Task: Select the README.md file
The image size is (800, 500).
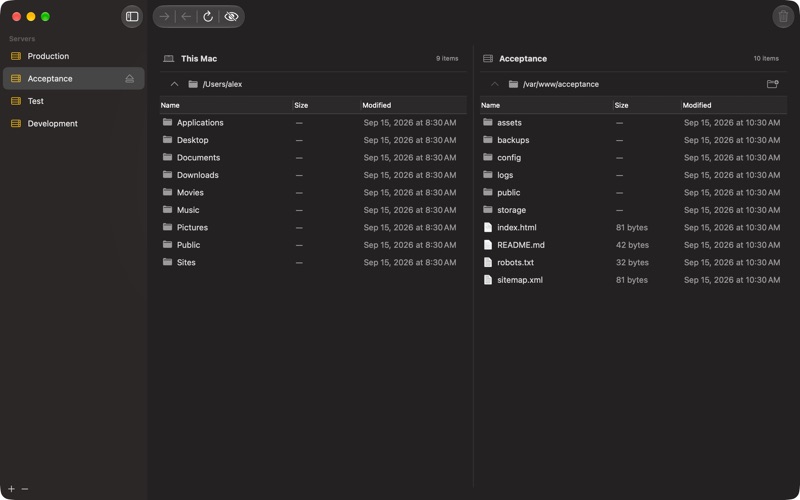Action: point(633,245)
